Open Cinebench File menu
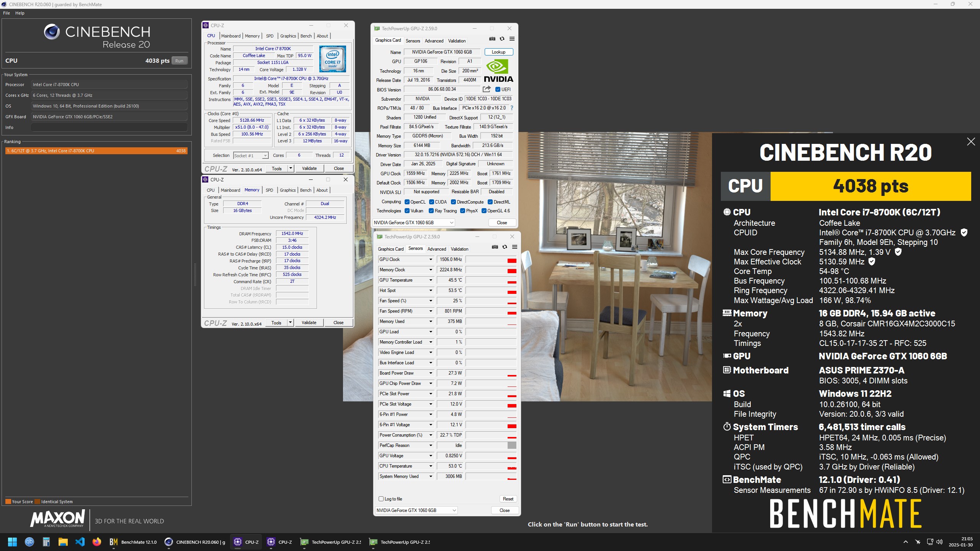Viewport: 980px width, 551px height. point(7,13)
